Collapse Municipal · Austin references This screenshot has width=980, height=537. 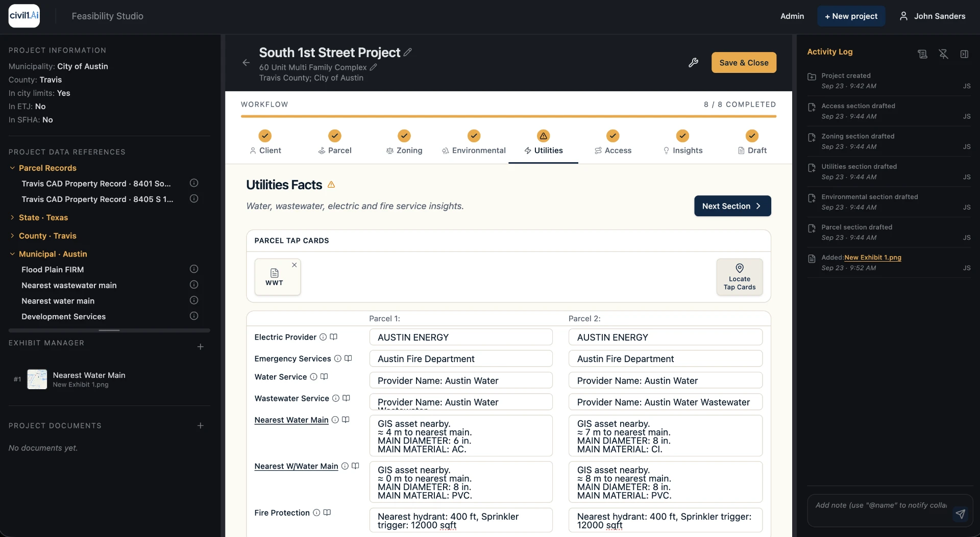click(12, 254)
